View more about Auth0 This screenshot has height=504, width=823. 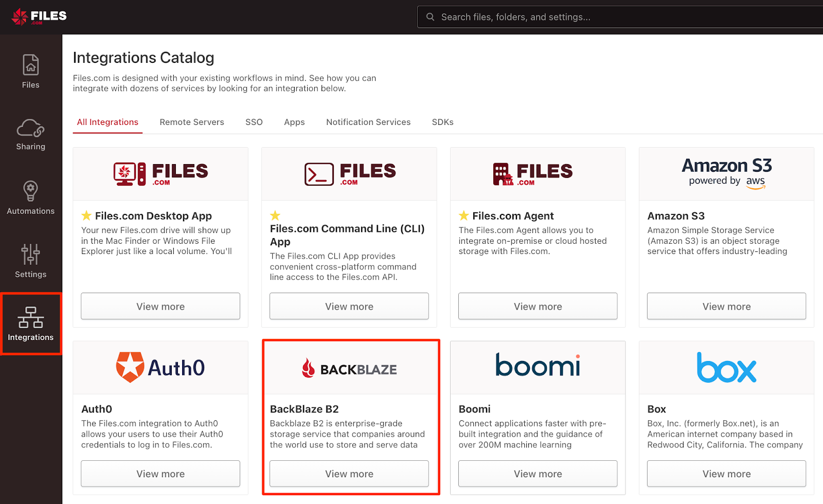(160, 474)
